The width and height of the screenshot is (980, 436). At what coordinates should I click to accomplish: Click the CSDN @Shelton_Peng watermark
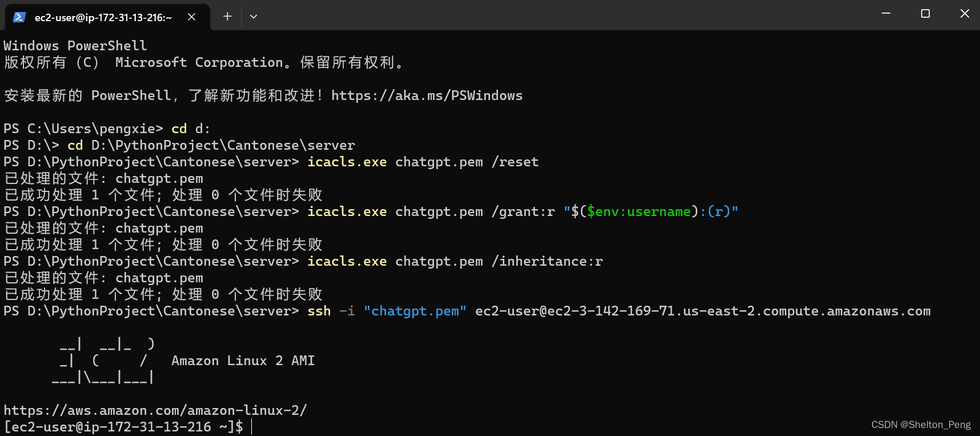tap(921, 425)
